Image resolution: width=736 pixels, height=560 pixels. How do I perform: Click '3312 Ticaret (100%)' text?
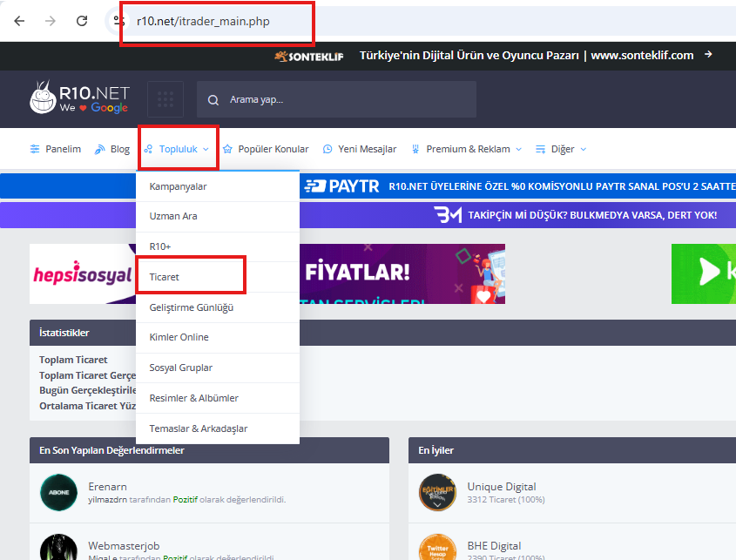(x=506, y=500)
